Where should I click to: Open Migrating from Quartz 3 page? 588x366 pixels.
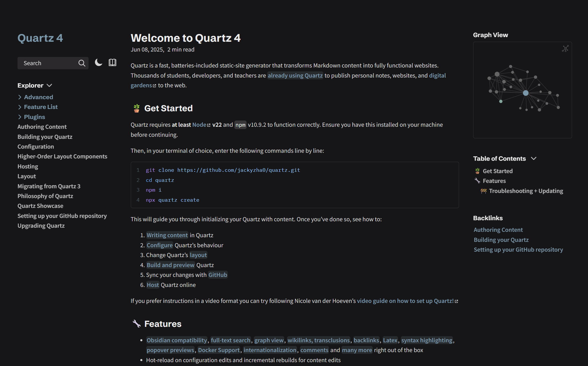[49, 186]
